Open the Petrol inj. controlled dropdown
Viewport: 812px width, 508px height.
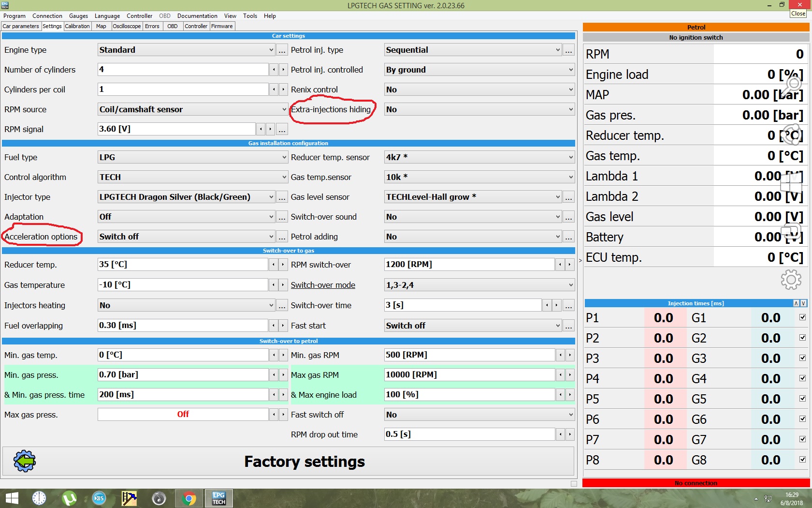479,70
